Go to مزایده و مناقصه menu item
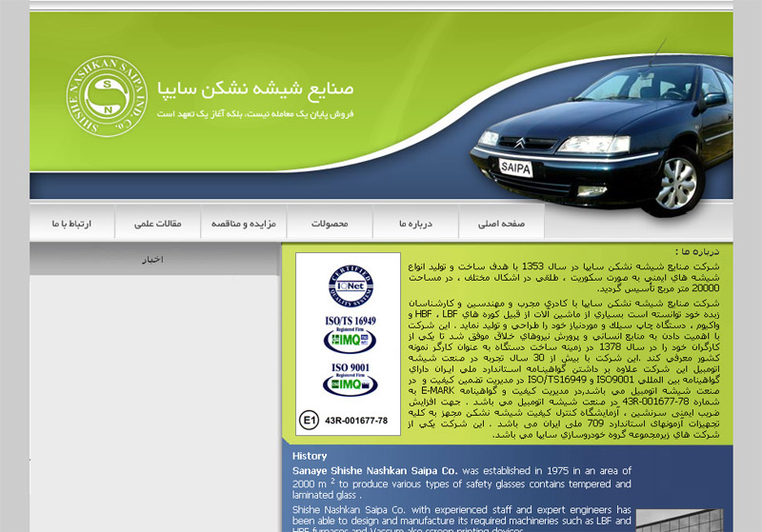 coord(244,224)
